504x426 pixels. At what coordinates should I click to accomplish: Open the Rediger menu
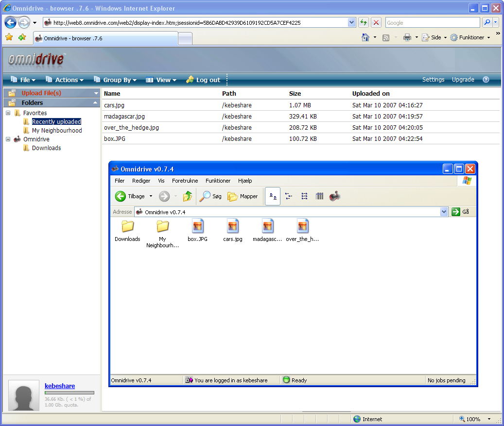(141, 181)
